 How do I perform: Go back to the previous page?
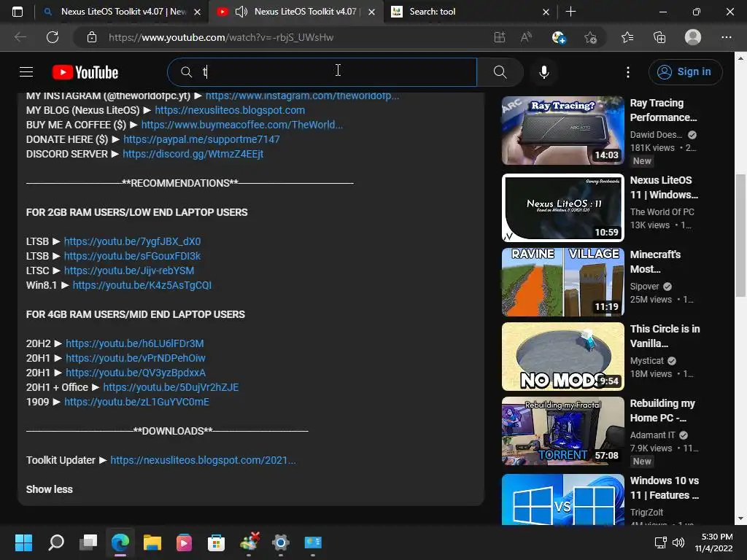coord(20,37)
